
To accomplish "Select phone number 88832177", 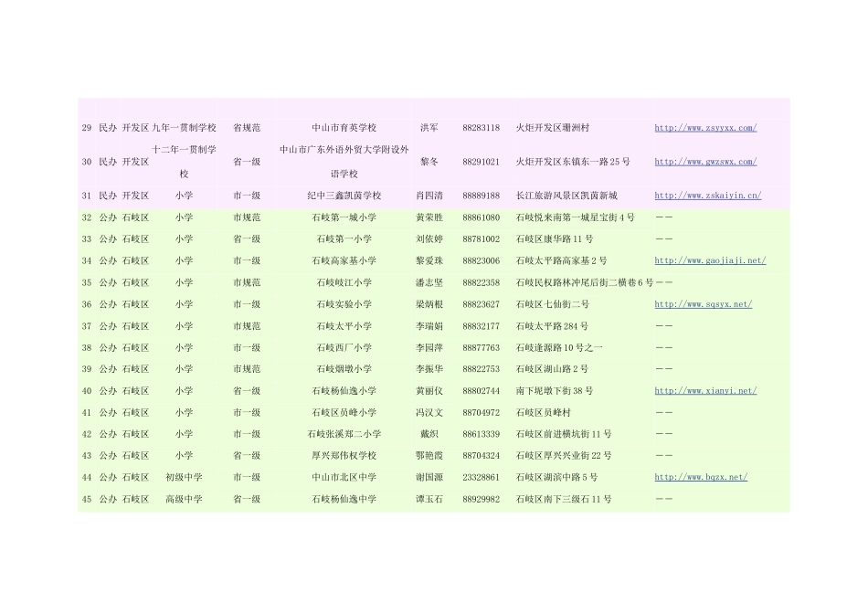I will pos(481,327).
